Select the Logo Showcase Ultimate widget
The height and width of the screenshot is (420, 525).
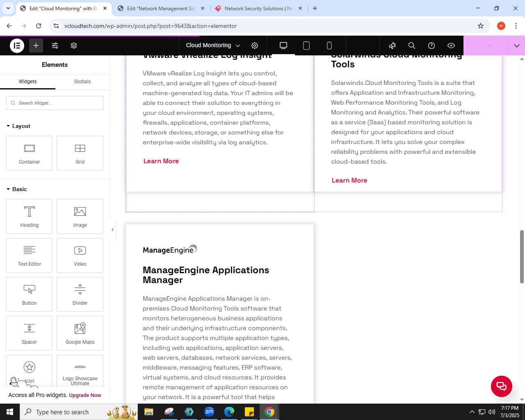click(80, 371)
